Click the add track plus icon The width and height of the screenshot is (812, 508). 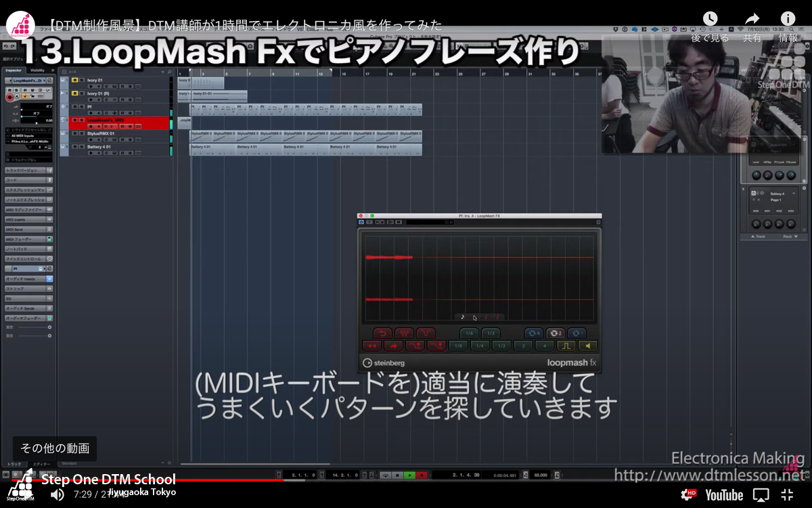162,72
